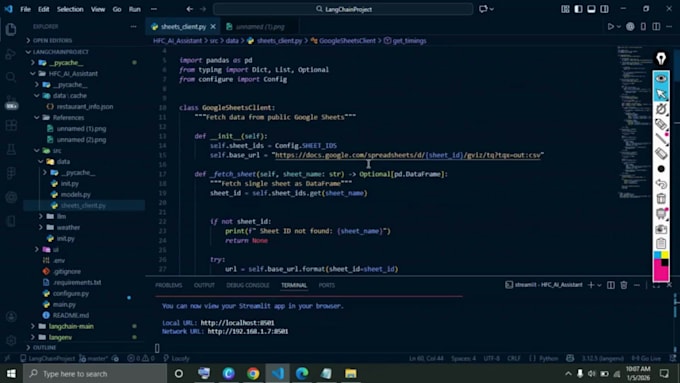The image size is (680, 383).
Task: Close the sheets_client.py editor tab
Action: [213, 26]
